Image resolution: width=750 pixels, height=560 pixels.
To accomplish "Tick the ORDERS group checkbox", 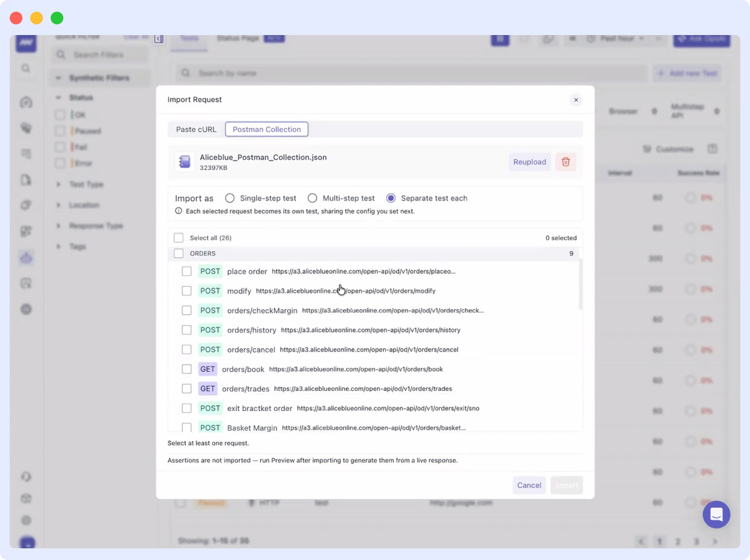I will tap(179, 253).
